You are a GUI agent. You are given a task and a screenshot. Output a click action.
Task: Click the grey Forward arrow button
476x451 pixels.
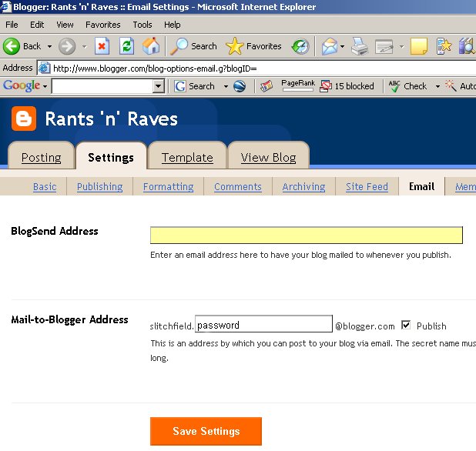[x=67, y=46]
